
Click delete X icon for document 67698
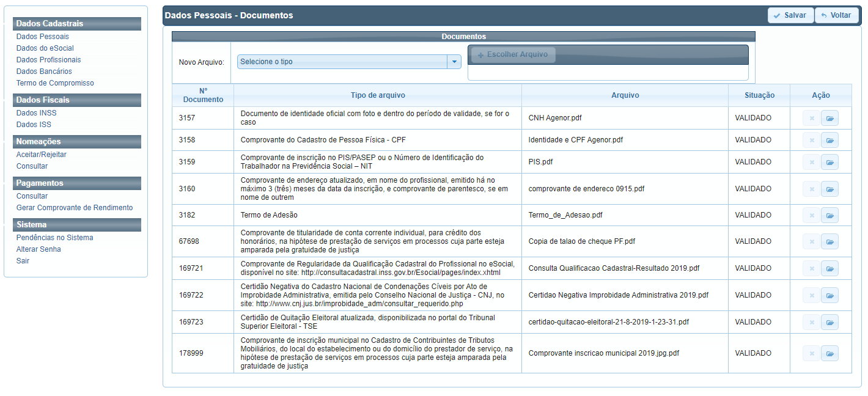(x=811, y=241)
